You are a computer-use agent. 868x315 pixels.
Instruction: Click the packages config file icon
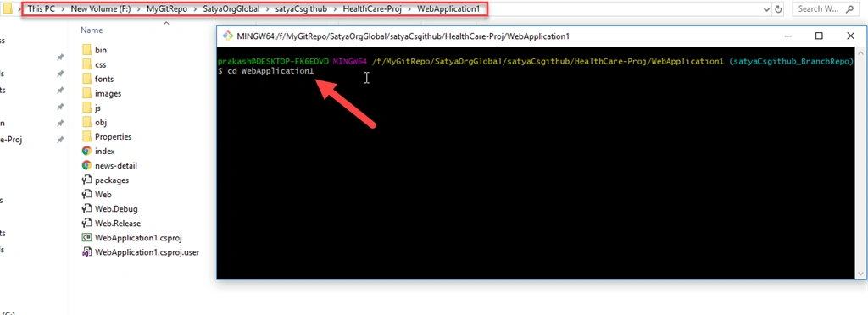tap(86, 180)
